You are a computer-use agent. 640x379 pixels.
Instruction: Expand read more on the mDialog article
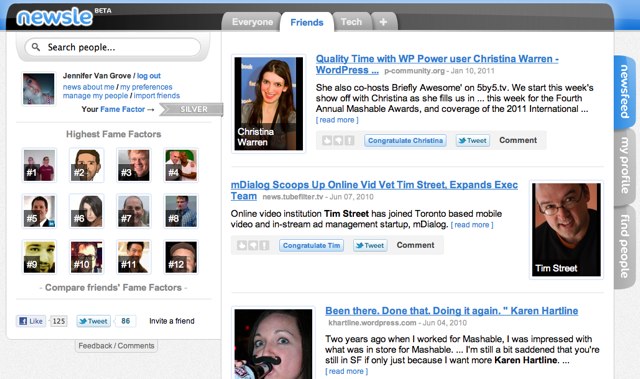click(472, 225)
